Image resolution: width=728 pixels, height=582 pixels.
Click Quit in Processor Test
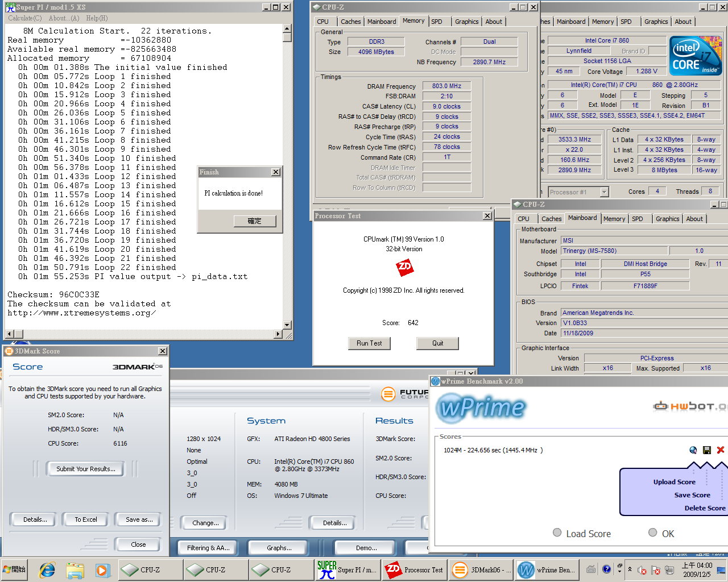tap(437, 343)
